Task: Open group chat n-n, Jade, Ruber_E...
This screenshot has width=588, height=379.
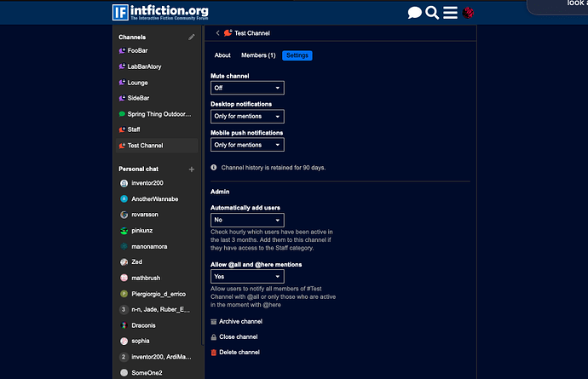Action: tap(157, 310)
